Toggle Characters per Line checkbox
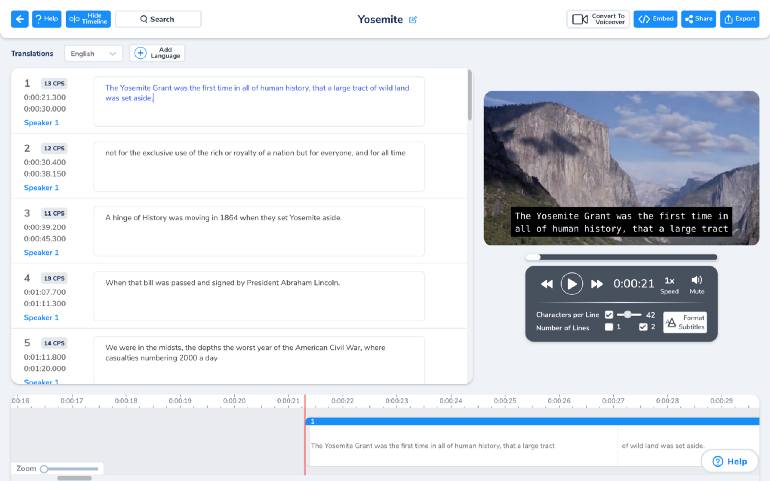Screen dimensions: 770x481 point(609,314)
